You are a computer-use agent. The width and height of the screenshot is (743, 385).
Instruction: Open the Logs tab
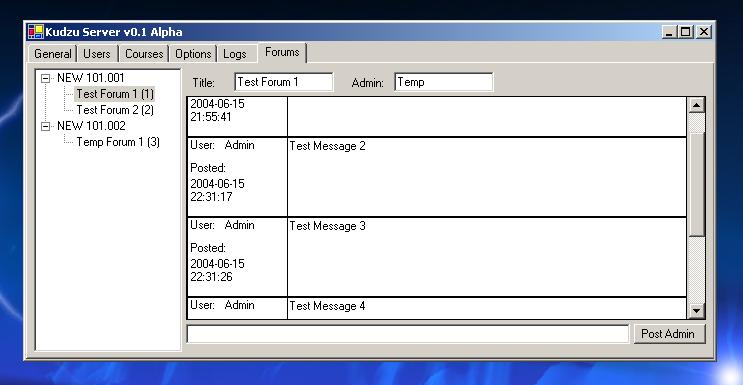click(x=235, y=54)
